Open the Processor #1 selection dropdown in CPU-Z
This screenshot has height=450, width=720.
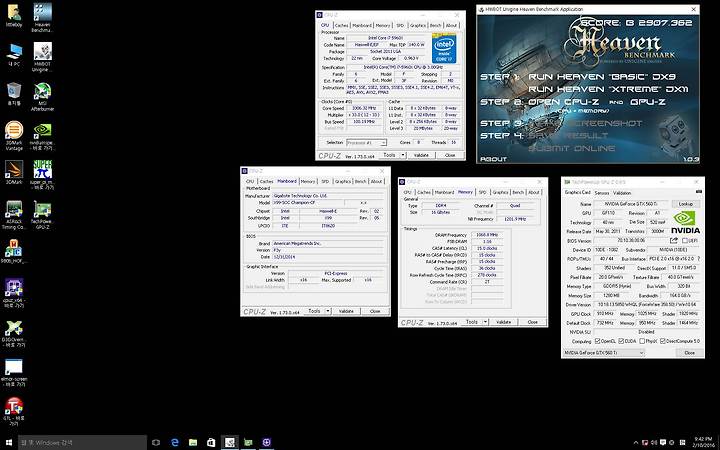point(366,143)
